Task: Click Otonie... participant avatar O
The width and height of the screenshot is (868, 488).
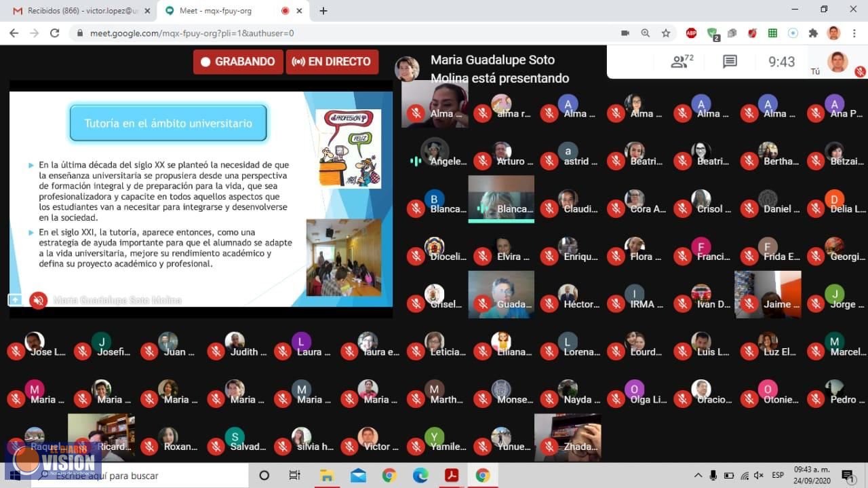Action: 768,390
